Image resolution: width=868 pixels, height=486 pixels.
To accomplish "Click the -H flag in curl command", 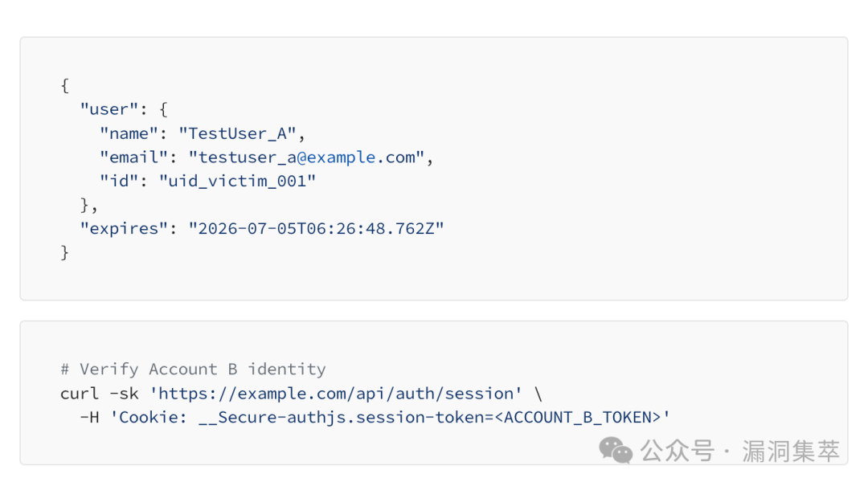I will tap(90, 418).
